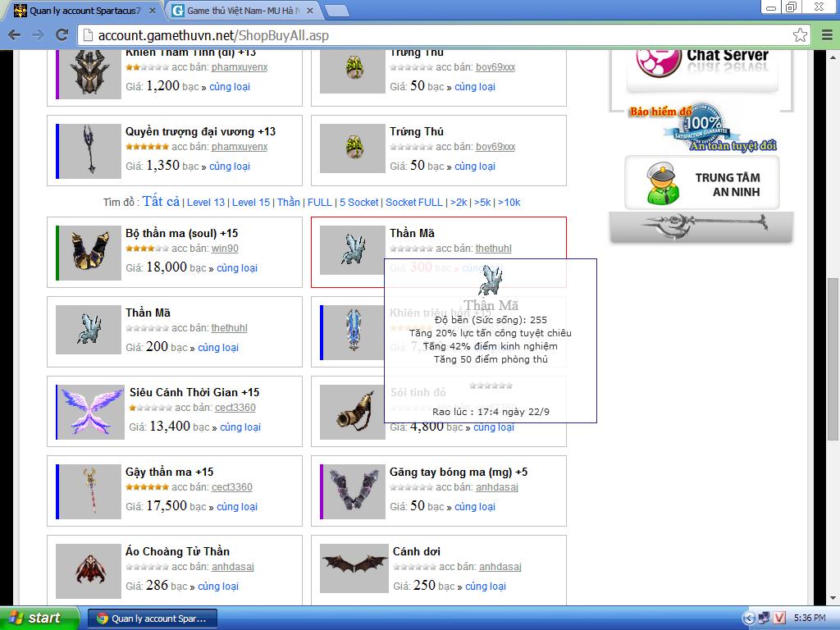This screenshot has width=840, height=630.
Task: Open the Chrome menu icon
Action: pyautogui.click(x=827, y=35)
